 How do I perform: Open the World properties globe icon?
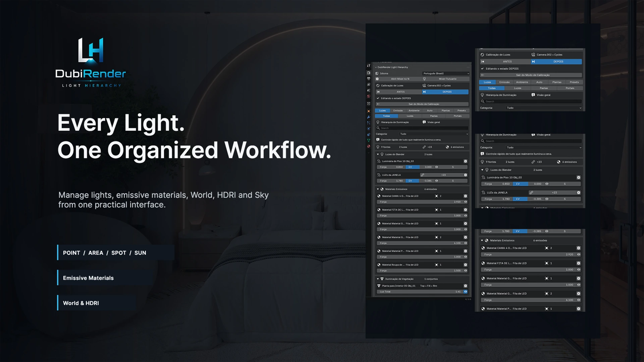369,97
